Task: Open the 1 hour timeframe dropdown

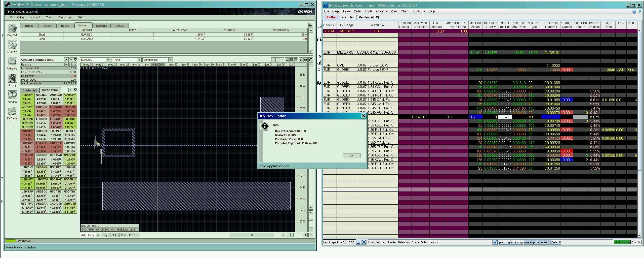Action: click(x=139, y=60)
